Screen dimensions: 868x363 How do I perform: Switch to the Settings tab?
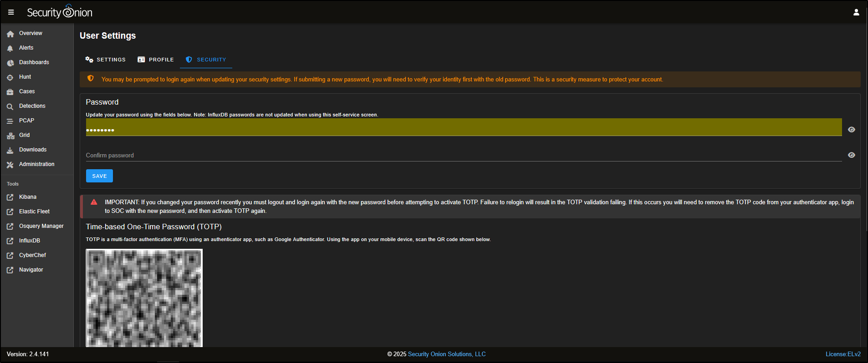(x=106, y=60)
